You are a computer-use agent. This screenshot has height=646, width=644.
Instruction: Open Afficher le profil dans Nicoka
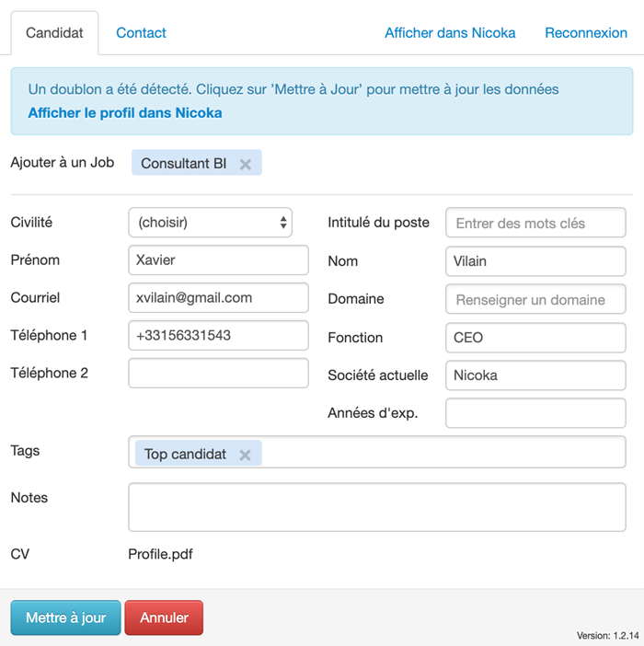[125, 112]
